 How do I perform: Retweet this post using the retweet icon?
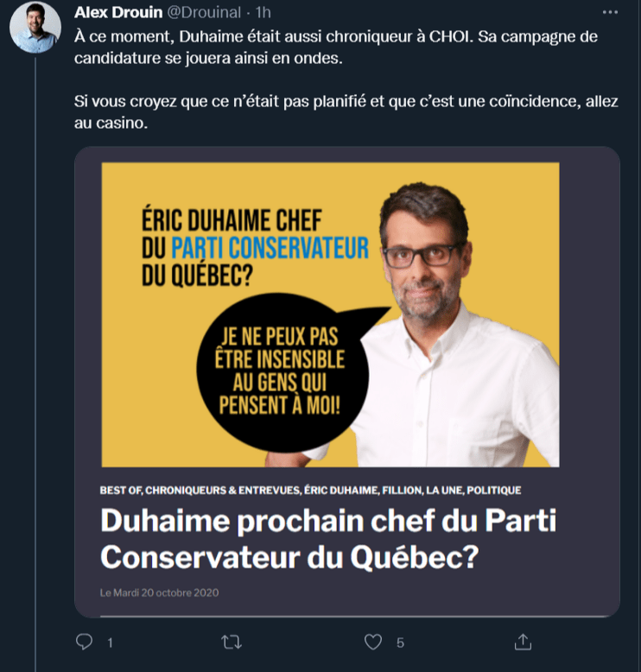(x=231, y=642)
